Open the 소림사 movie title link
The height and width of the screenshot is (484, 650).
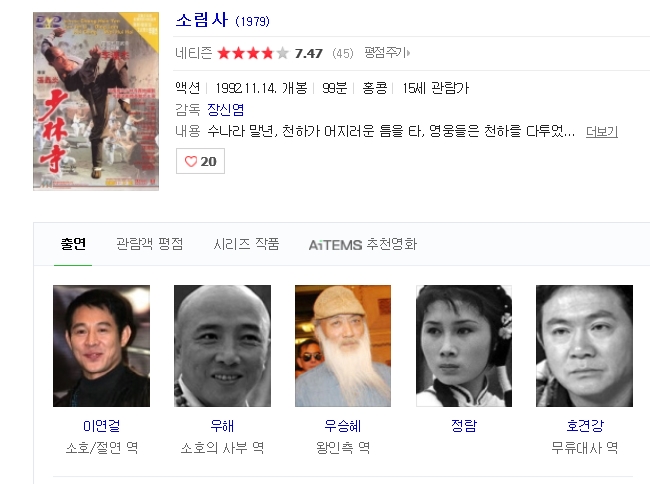pyautogui.click(x=201, y=19)
